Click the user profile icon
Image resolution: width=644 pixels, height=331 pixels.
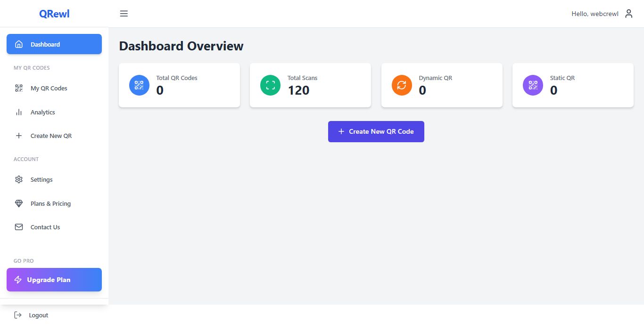point(628,14)
